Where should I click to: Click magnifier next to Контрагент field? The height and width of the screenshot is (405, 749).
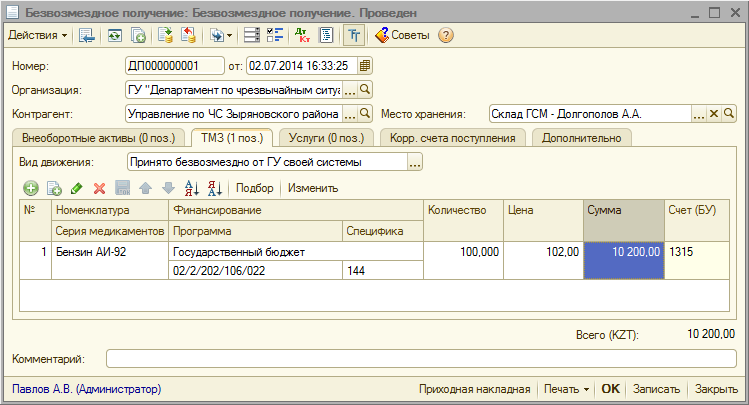(x=365, y=113)
